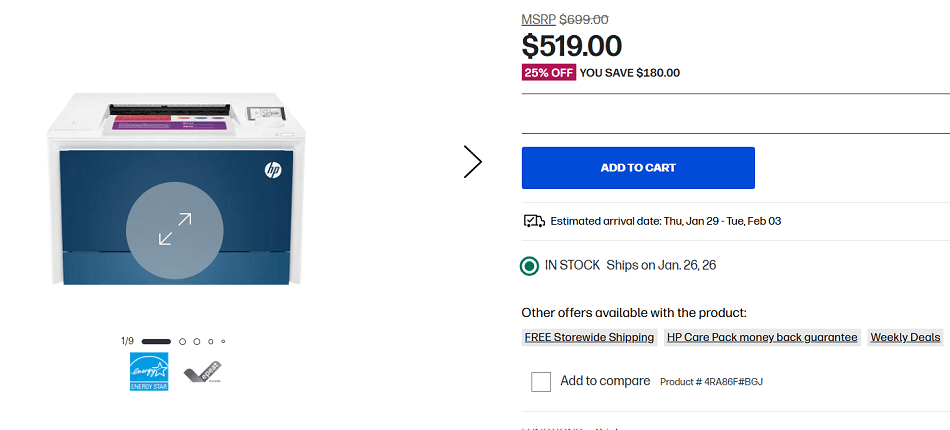Open the Weekly Deals offer
The width and height of the screenshot is (950, 430).
(x=905, y=337)
